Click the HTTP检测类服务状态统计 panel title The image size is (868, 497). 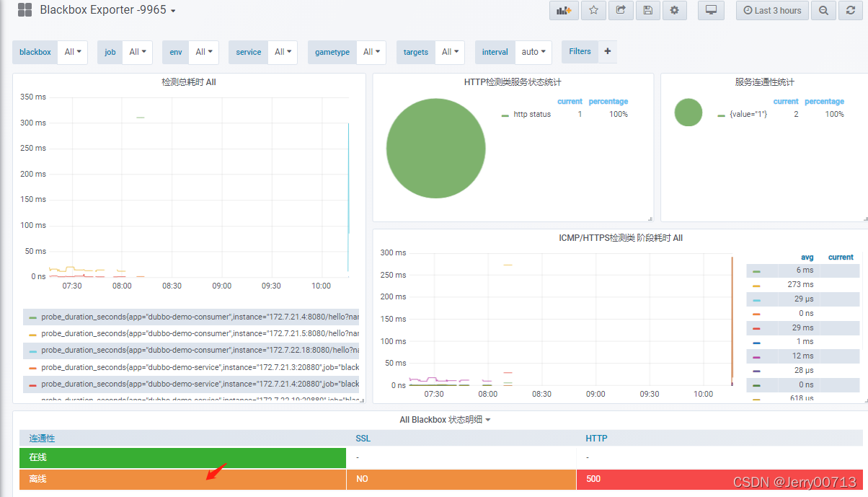(513, 82)
